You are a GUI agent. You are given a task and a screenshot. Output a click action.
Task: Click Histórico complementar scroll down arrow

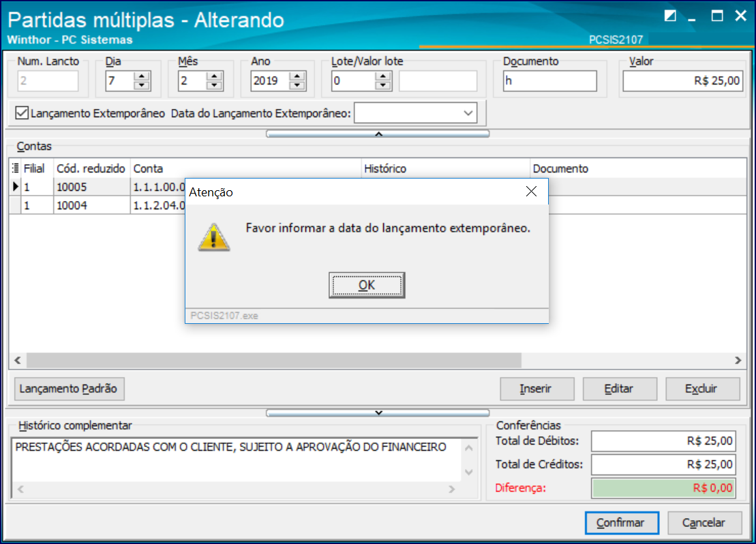click(468, 472)
